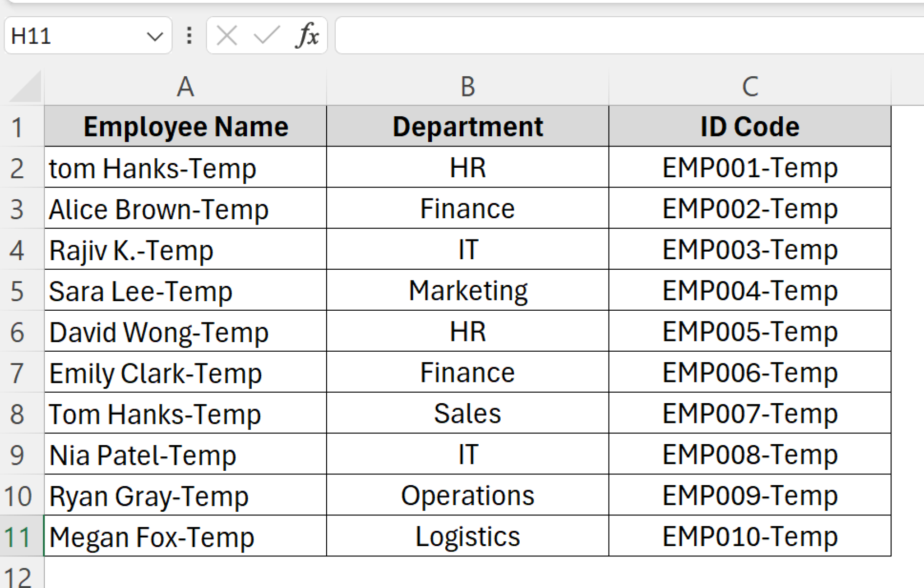This screenshot has height=588, width=924.
Task: Select row header 11
Action: 18,537
